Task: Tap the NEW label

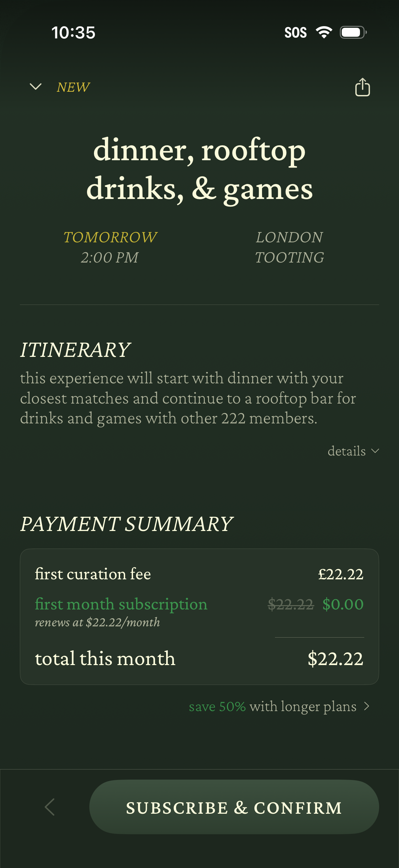Action: tap(73, 87)
